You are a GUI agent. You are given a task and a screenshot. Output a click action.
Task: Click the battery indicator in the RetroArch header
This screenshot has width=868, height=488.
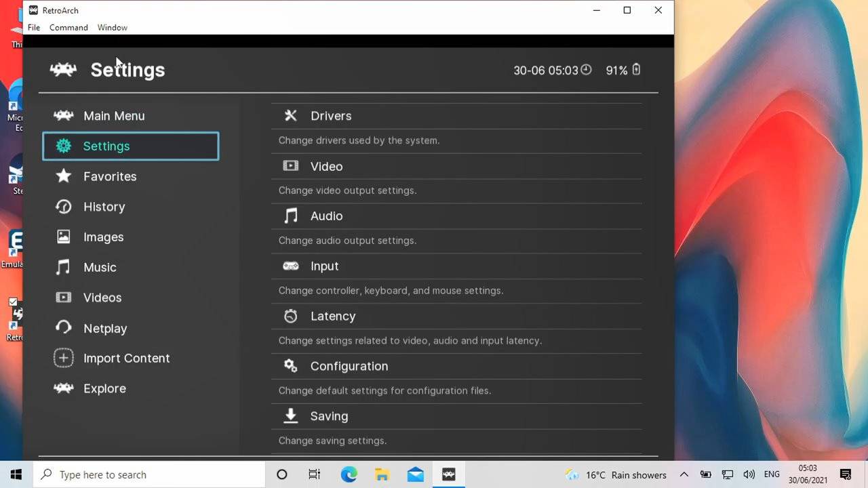coord(635,69)
